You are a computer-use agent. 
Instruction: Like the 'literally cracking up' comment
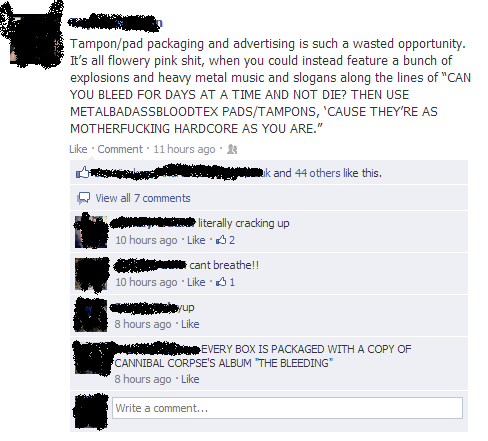[x=196, y=240]
